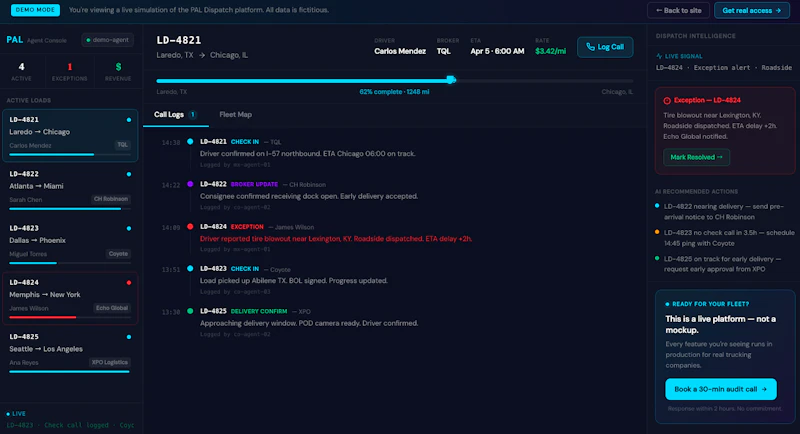Viewport: 800px width, 434px height.
Task: Click the green LIVE indicator dot
Action: tap(8, 414)
